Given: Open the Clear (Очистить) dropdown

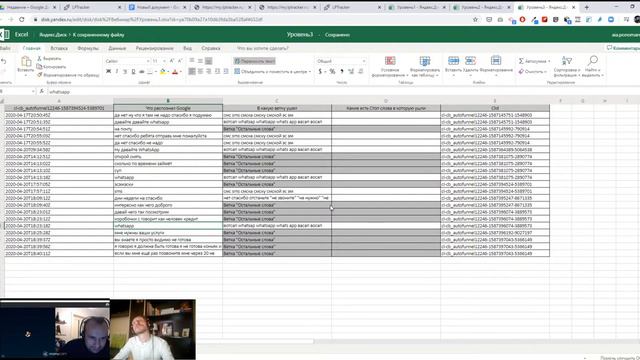Looking at the screenshot, I should pos(533,71).
